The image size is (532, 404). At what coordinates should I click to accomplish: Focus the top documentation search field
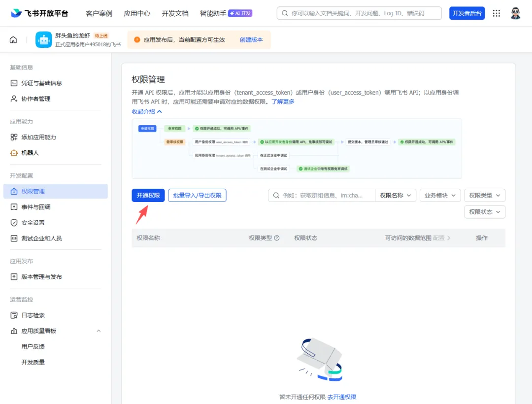click(x=359, y=13)
